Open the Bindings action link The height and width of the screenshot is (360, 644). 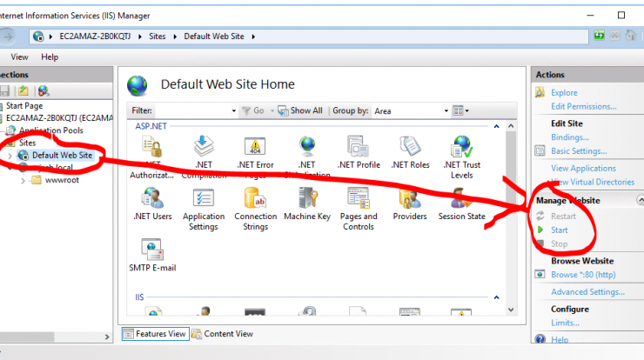click(570, 137)
